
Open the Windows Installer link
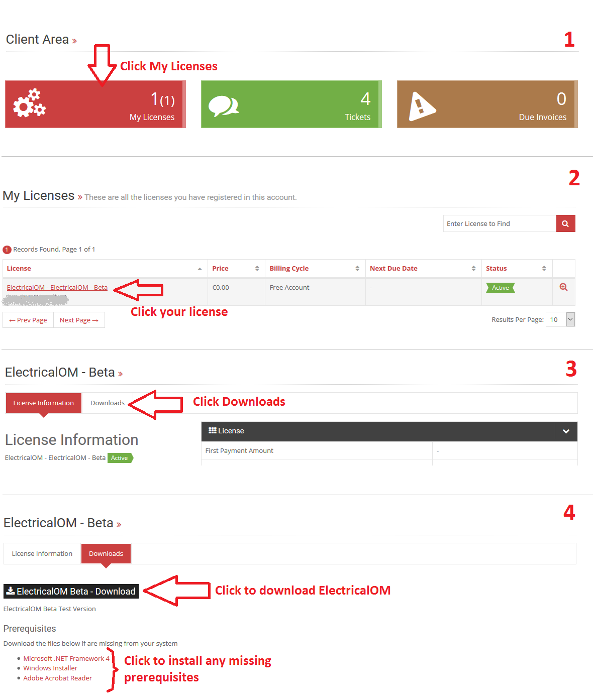pyautogui.click(x=50, y=668)
